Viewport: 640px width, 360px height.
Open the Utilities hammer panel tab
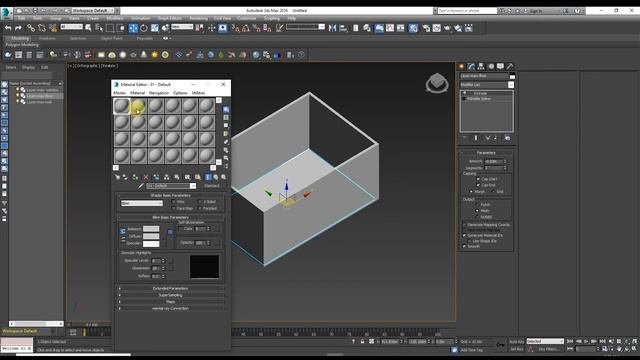(510, 66)
